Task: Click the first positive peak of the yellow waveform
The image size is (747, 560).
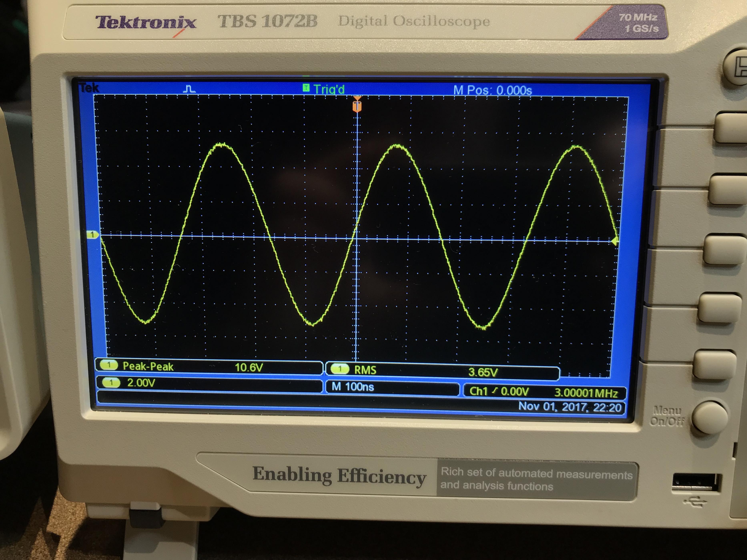Action: click(x=222, y=145)
